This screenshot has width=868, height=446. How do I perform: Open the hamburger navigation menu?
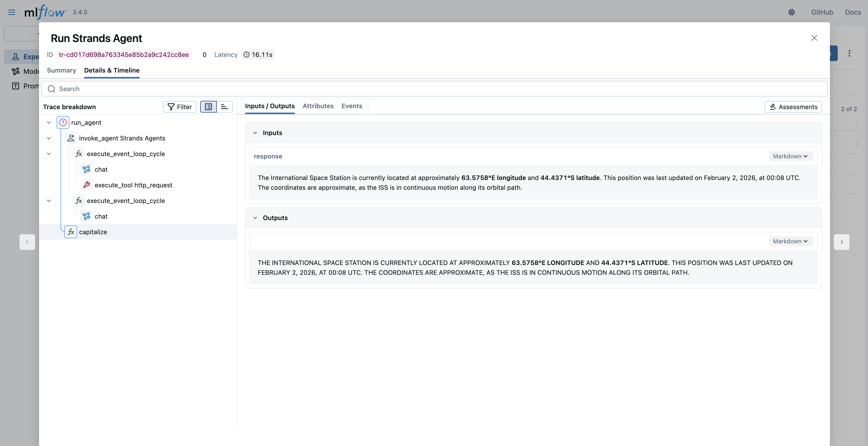tap(11, 12)
